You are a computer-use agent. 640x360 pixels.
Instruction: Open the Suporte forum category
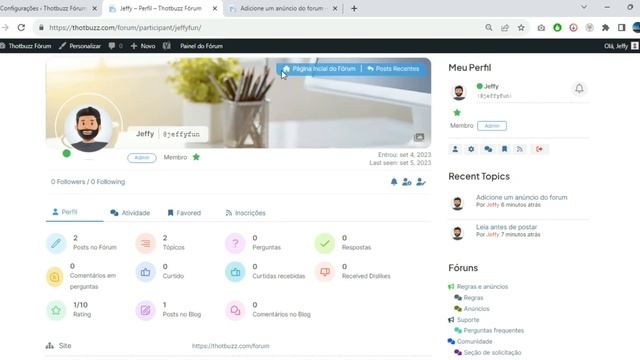coord(468,320)
